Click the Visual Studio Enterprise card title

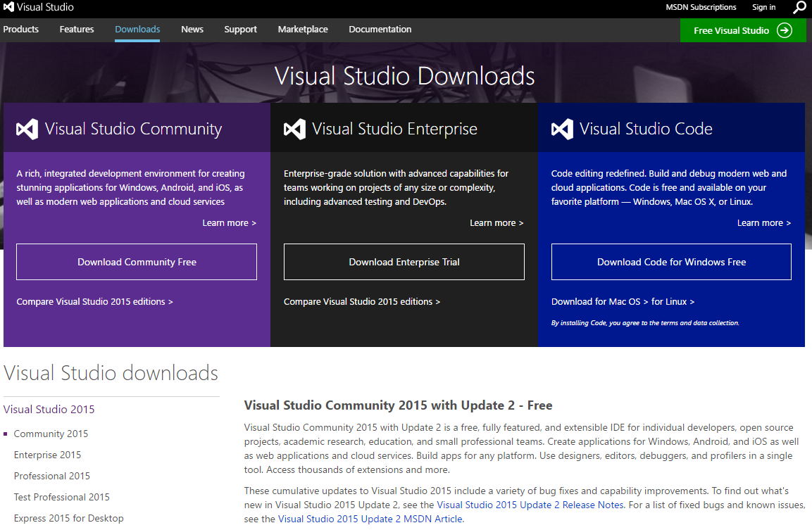click(x=394, y=129)
